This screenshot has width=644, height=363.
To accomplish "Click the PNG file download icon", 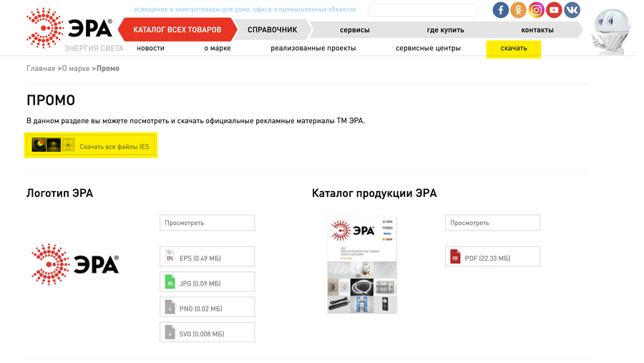I will [x=170, y=307].
